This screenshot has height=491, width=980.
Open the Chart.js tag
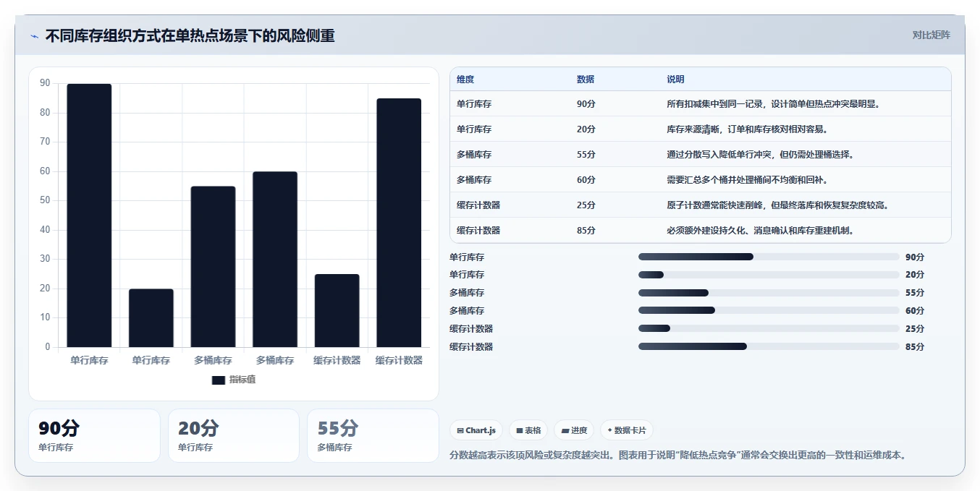[476, 430]
